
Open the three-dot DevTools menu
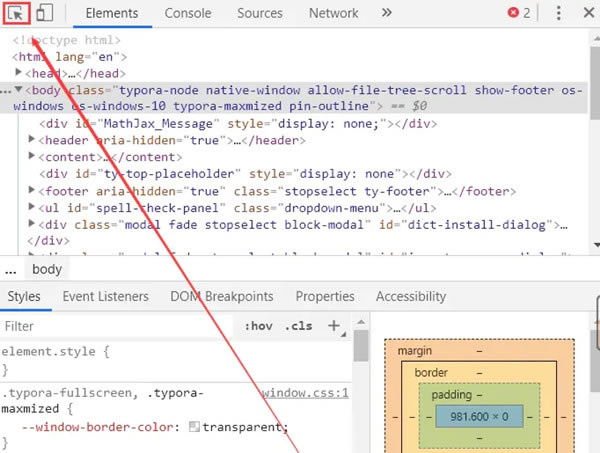pos(559,14)
